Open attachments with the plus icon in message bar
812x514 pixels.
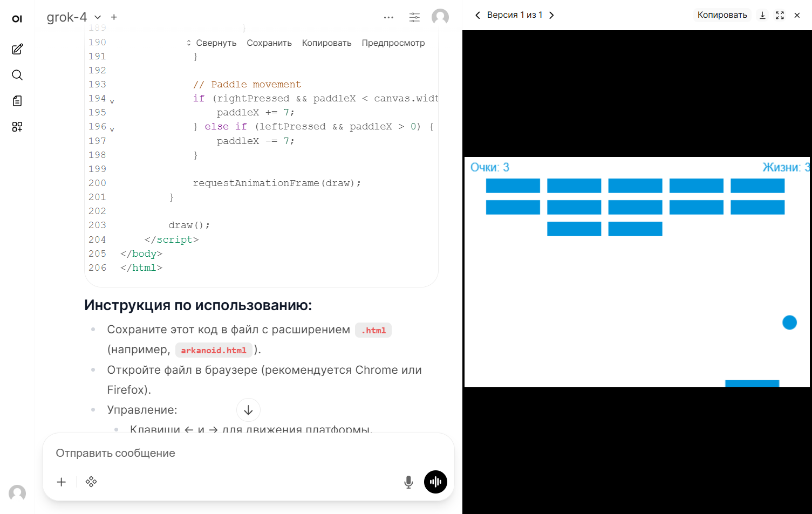(61, 482)
